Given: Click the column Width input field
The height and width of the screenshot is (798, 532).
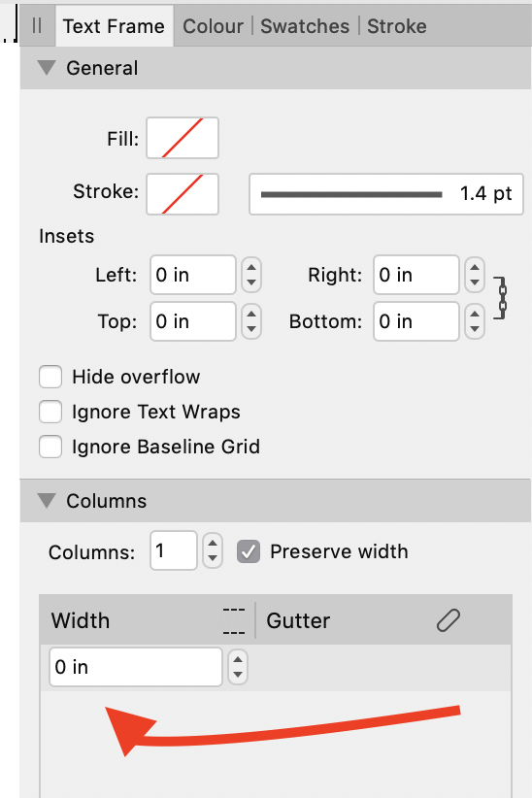Looking at the screenshot, I should click(135, 667).
